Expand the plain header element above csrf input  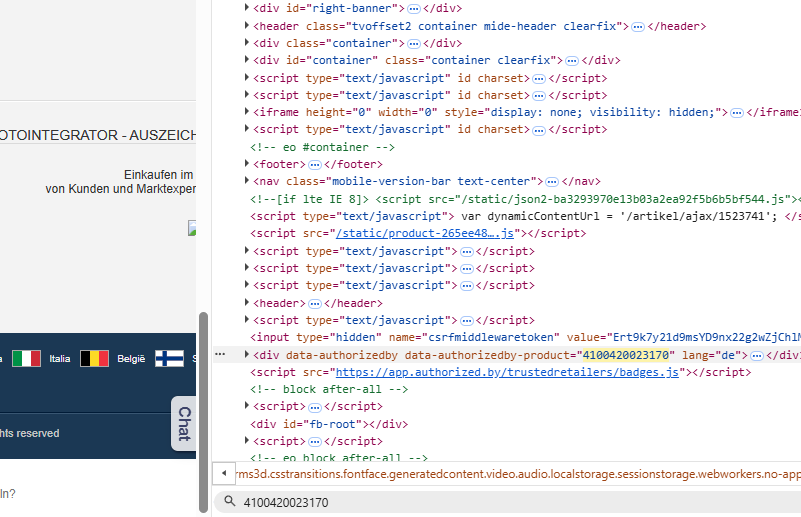tap(247, 302)
